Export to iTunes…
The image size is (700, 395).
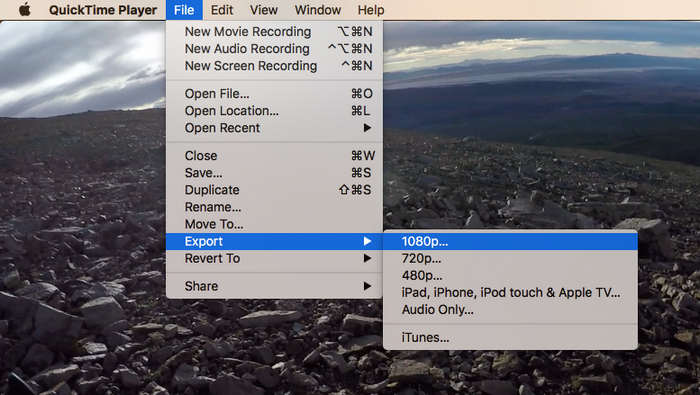(x=510, y=337)
